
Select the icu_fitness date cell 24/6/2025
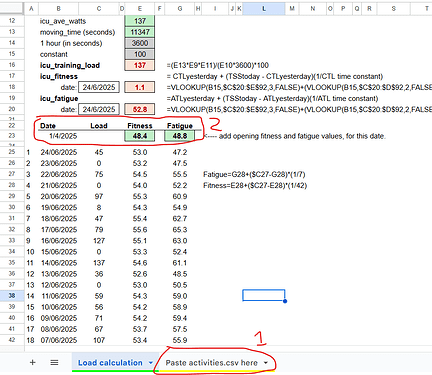coord(99,87)
